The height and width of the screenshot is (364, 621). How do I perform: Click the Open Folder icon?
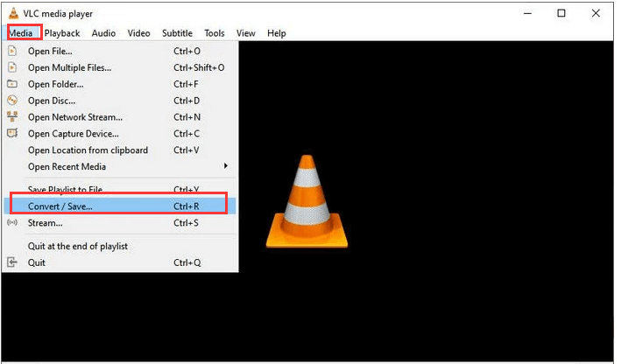(x=12, y=84)
